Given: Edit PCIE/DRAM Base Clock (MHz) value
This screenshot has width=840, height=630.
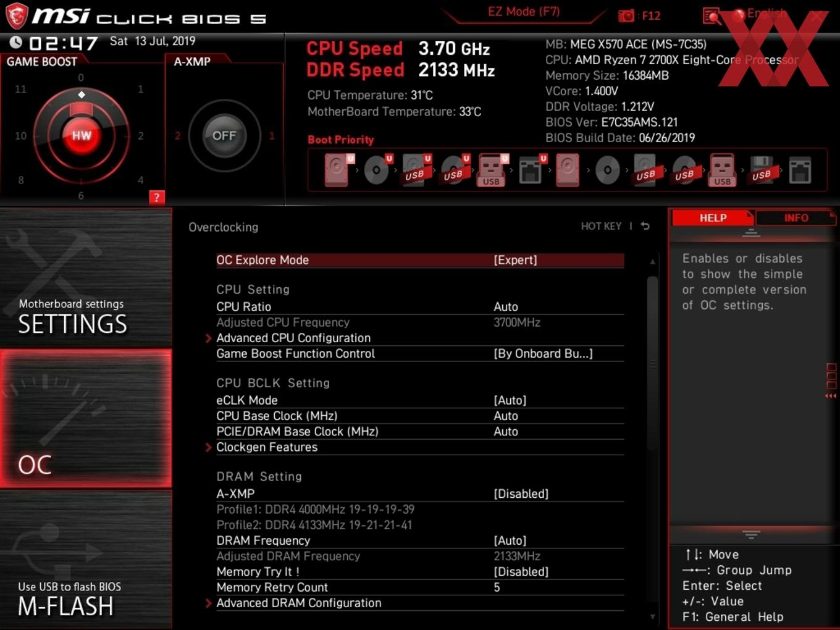Looking at the screenshot, I should pyautogui.click(x=420, y=432).
